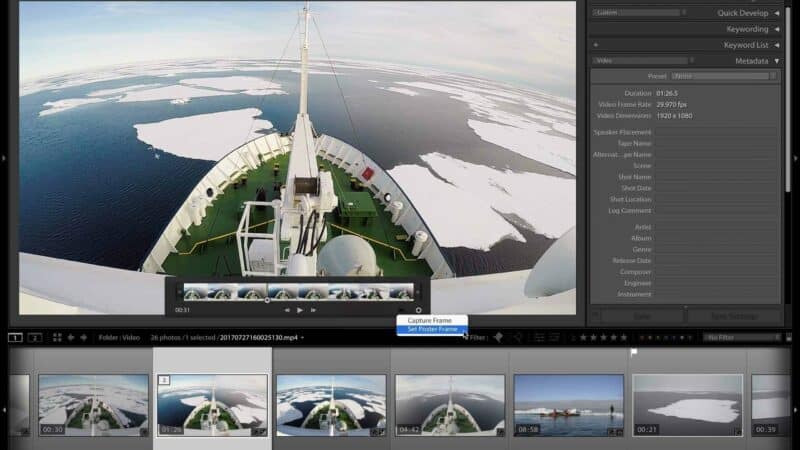
Task: Select the ice floe thumbnail labeled 00:21
Action: pos(687,405)
